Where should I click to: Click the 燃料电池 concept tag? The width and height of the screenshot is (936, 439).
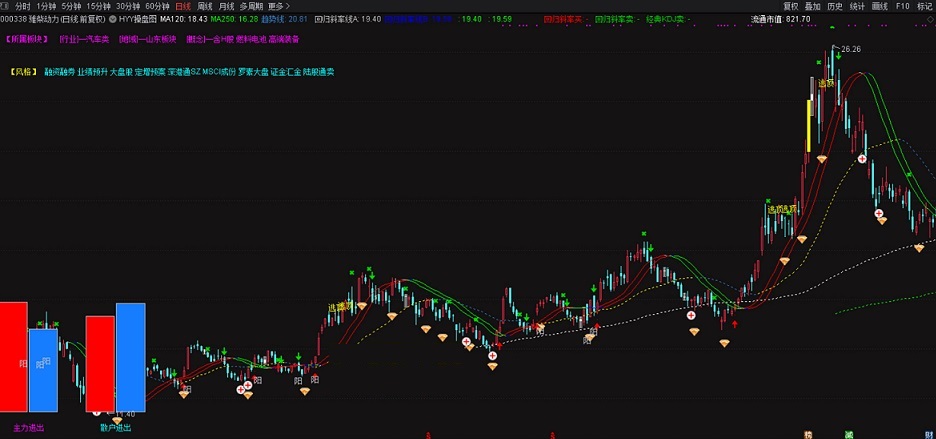point(250,39)
